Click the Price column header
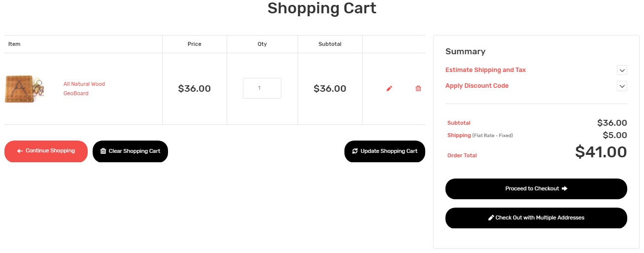 194,44
